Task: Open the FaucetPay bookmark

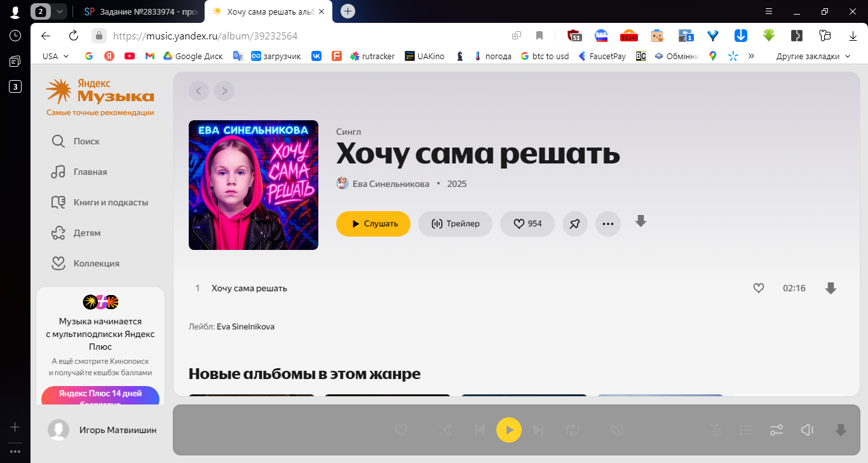Action: point(602,56)
